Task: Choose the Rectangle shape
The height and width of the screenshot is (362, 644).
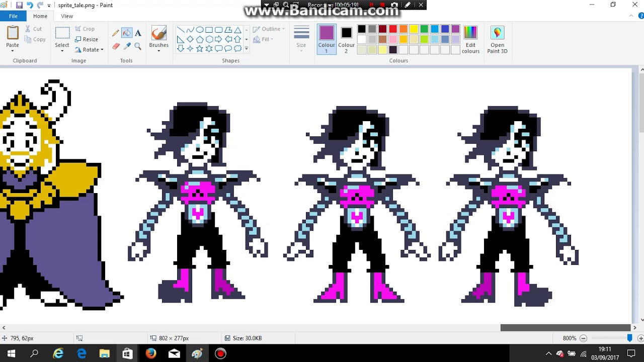Action: 209,30
